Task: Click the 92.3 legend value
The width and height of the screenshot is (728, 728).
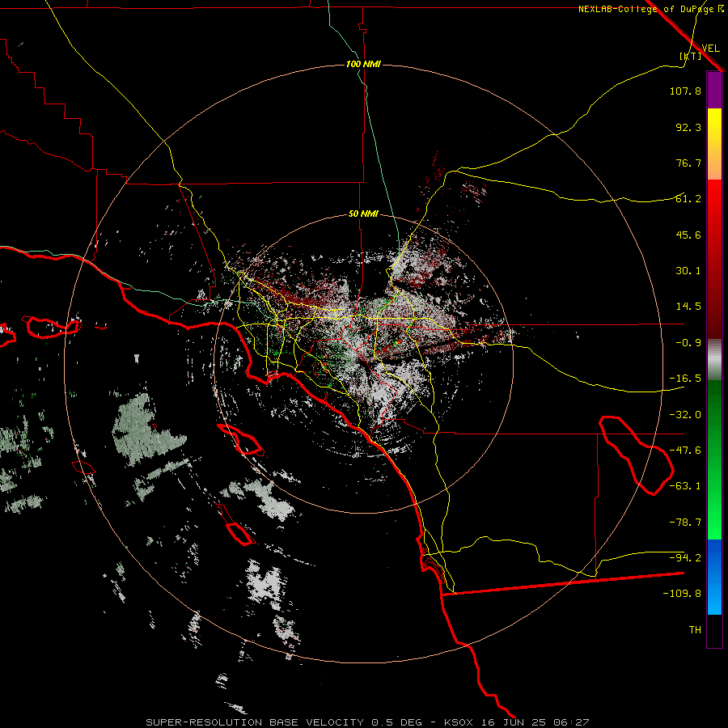Action: [688, 127]
